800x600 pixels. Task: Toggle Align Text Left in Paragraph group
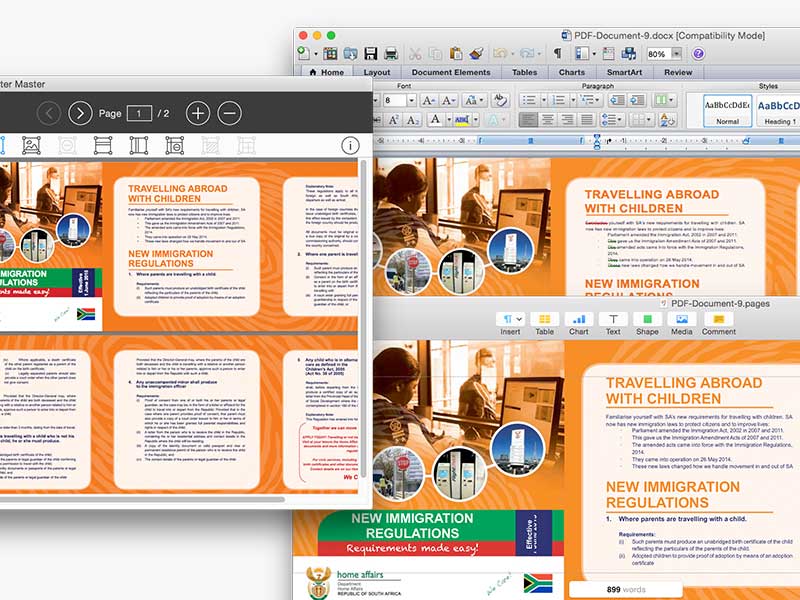[528, 120]
